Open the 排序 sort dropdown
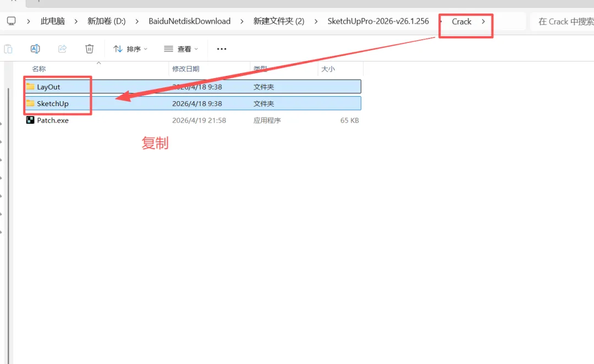Viewport: 594px width, 364px height. click(x=130, y=49)
